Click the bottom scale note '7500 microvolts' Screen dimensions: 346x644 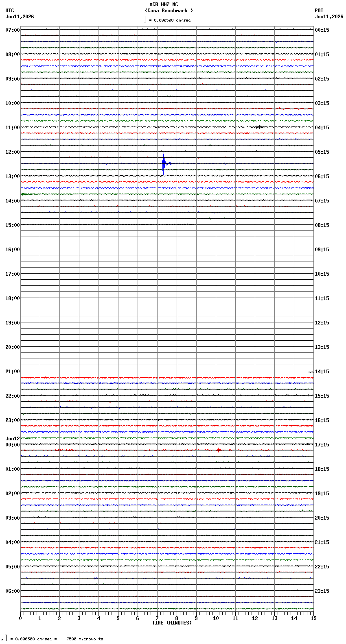tap(85, 639)
